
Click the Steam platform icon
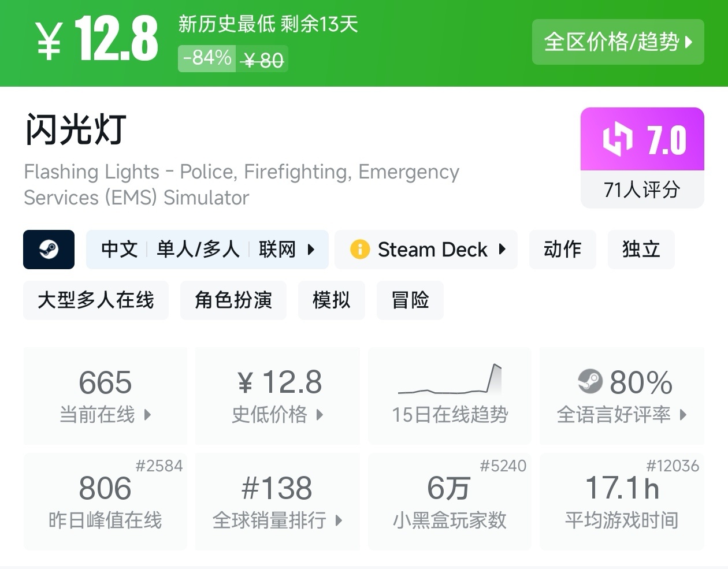(49, 250)
